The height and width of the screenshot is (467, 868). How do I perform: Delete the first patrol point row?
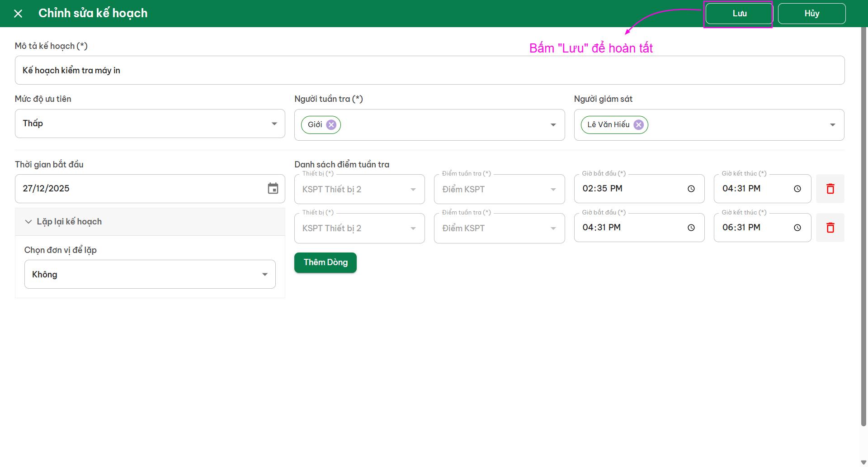pos(830,189)
